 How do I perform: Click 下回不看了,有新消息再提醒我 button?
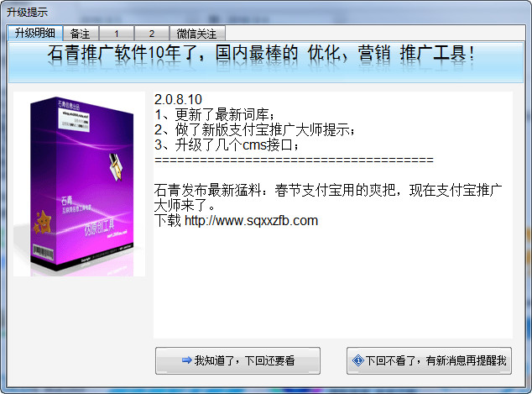click(x=429, y=360)
